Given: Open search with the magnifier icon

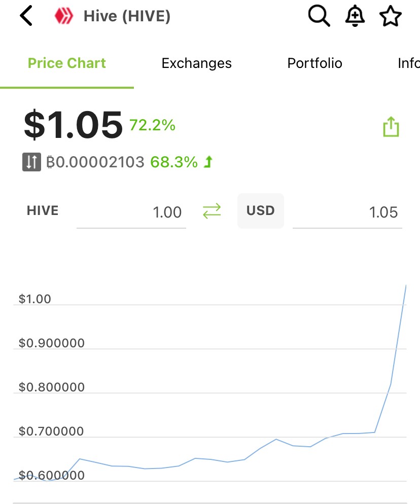Looking at the screenshot, I should pos(319,15).
